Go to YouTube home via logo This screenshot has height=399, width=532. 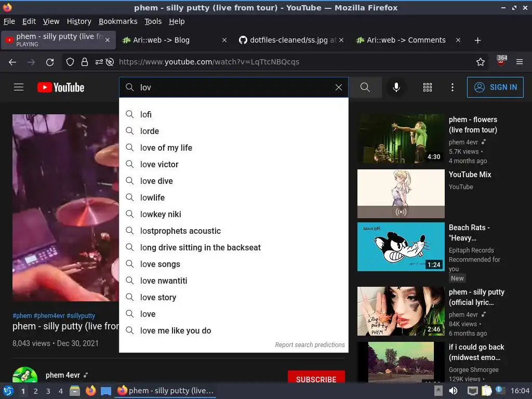[61, 87]
